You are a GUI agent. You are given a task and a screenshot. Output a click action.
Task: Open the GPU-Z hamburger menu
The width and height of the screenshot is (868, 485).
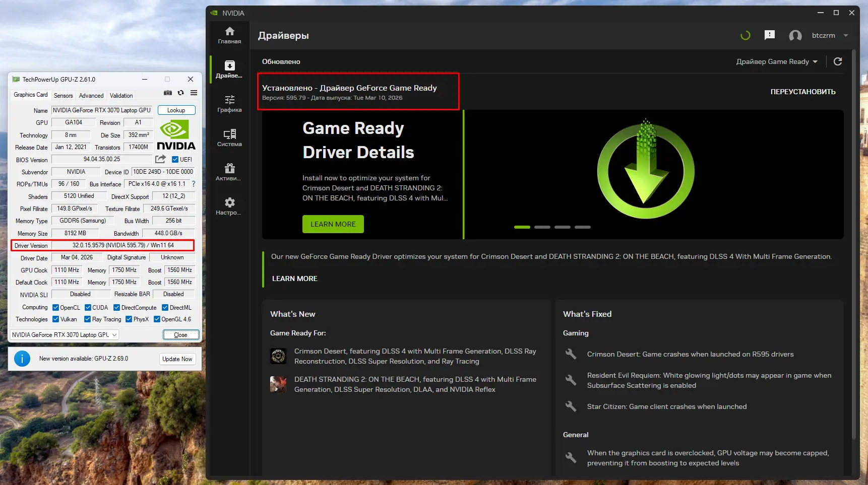coord(194,93)
